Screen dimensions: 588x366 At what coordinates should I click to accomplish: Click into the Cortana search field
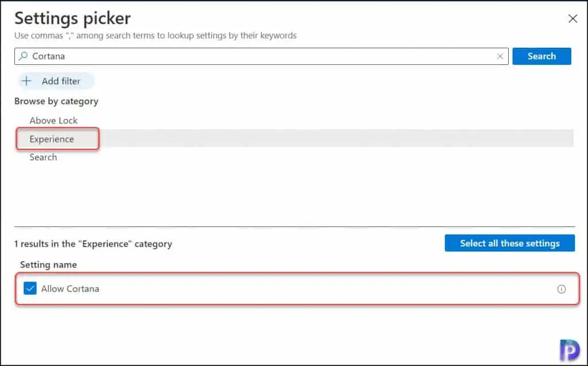pos(261,56)
